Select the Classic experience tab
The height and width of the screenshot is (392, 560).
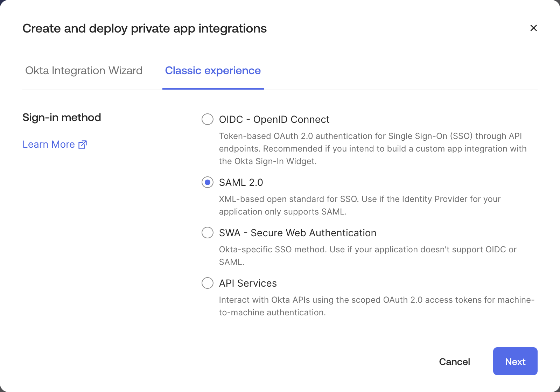click(213, 71)
